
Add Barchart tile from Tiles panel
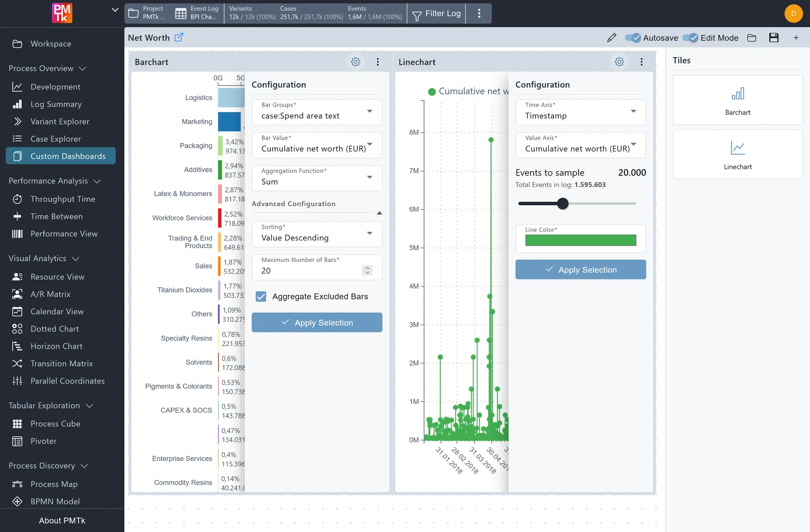(x=738, y=100)
